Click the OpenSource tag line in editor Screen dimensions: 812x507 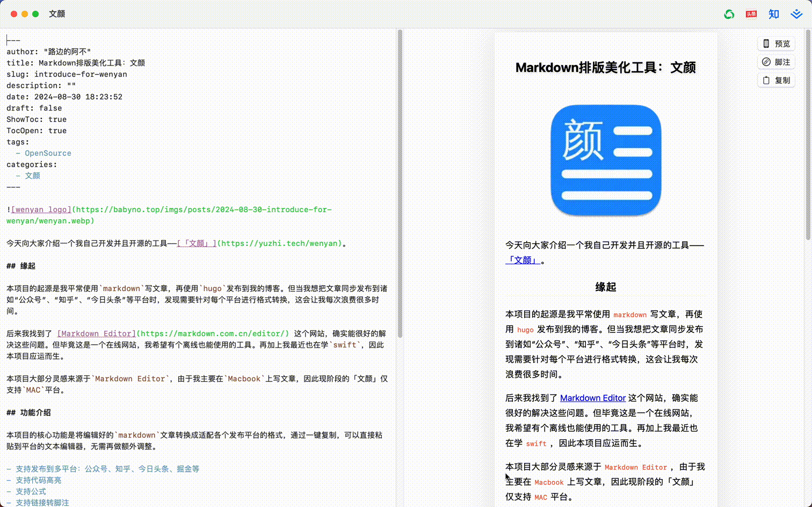click(x=44, y=153)
